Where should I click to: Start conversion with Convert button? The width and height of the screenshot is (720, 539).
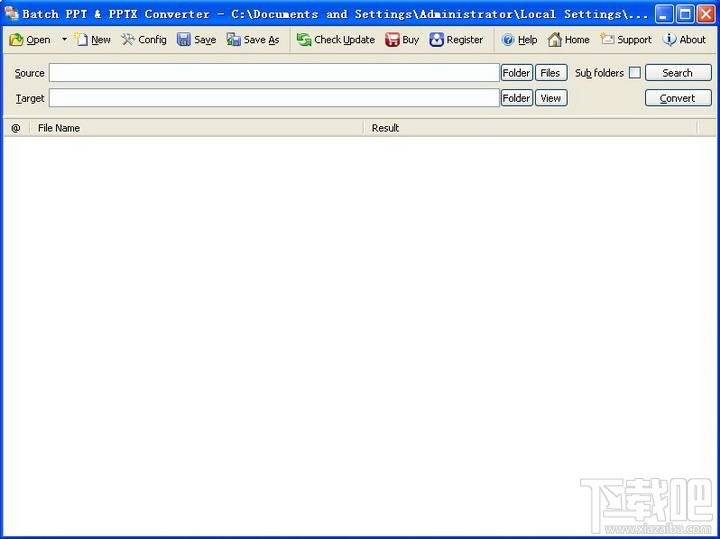(x=678, y=98)
